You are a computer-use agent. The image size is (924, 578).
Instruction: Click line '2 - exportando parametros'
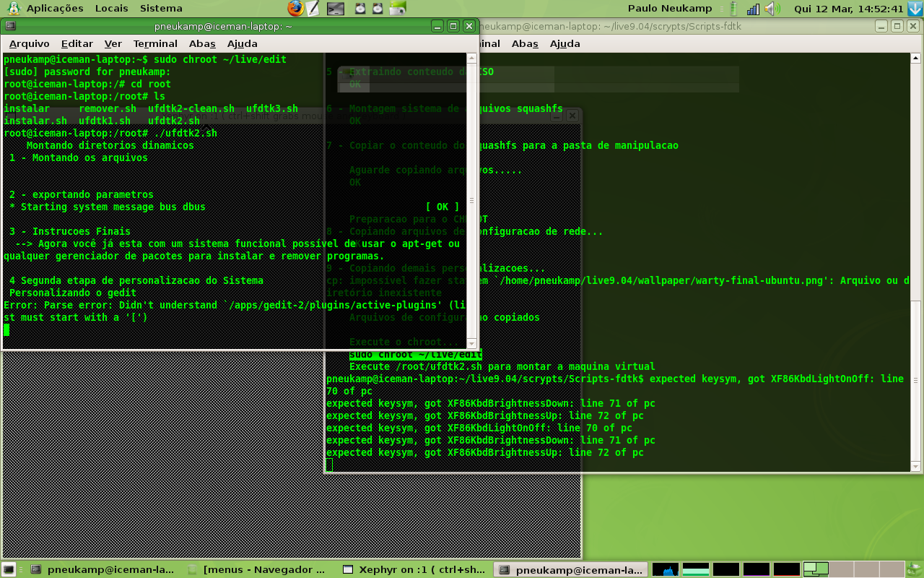[x=82, y=194]
